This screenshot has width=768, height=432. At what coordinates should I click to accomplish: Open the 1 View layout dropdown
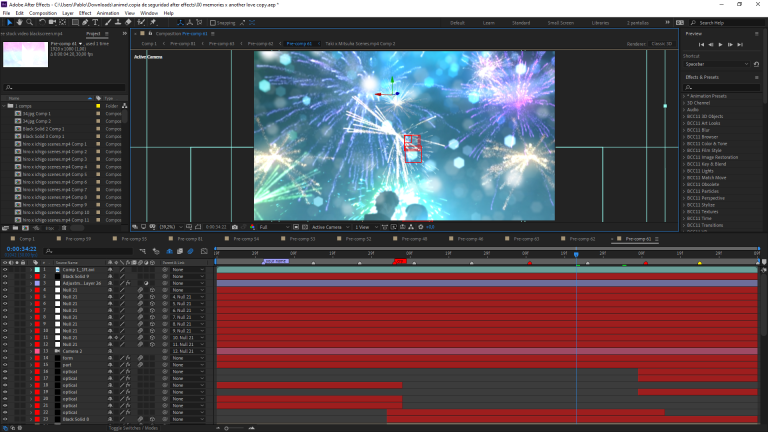[366, 227]
